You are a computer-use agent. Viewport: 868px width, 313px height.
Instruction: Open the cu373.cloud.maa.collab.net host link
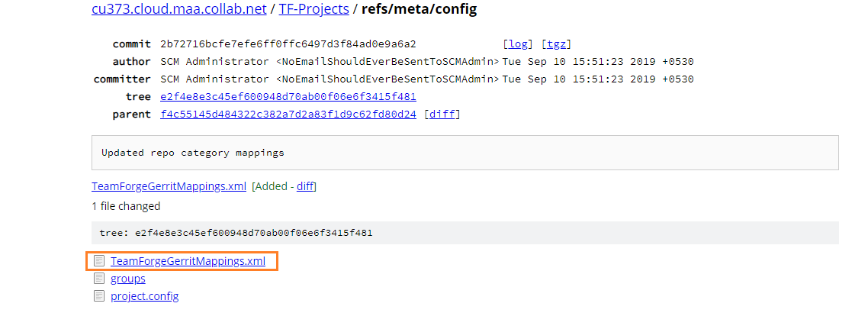(x=178, y=9)
